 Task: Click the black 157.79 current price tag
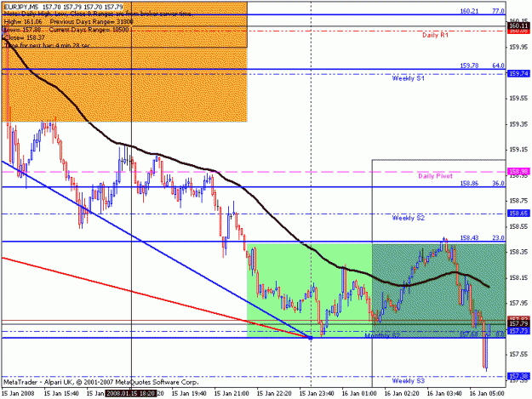(x=518, y=324)
